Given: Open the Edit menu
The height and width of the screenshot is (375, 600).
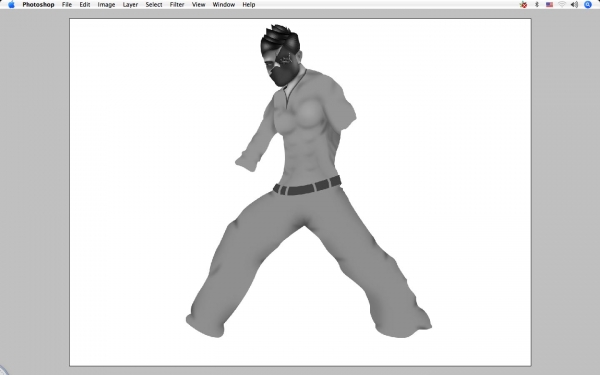Looking at the screenshot, I should [85, 5].
